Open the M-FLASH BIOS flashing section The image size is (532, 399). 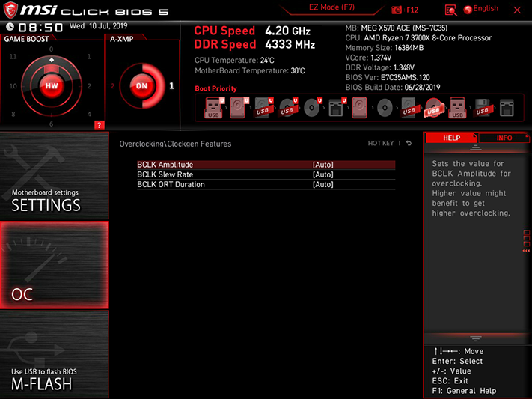point(55,355)
